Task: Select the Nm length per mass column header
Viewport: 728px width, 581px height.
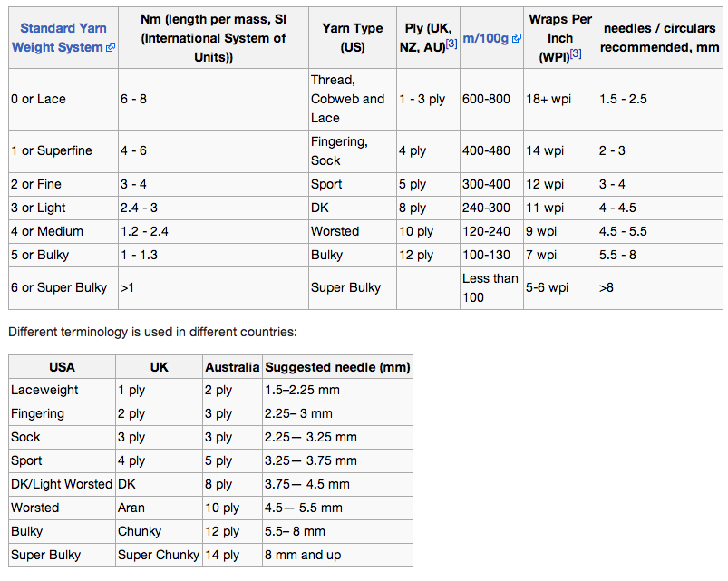Action: 214,38
